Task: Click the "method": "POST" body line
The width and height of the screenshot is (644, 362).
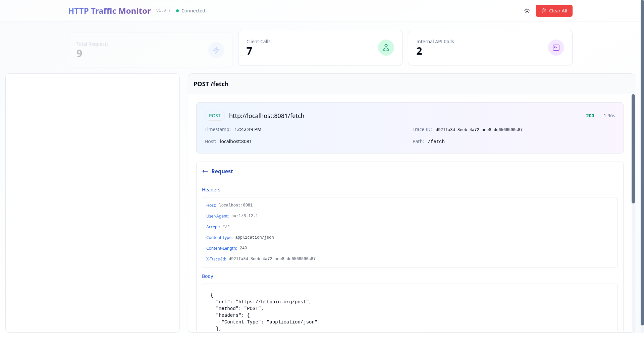Action: pyautogui.click(x=239, y=309)
